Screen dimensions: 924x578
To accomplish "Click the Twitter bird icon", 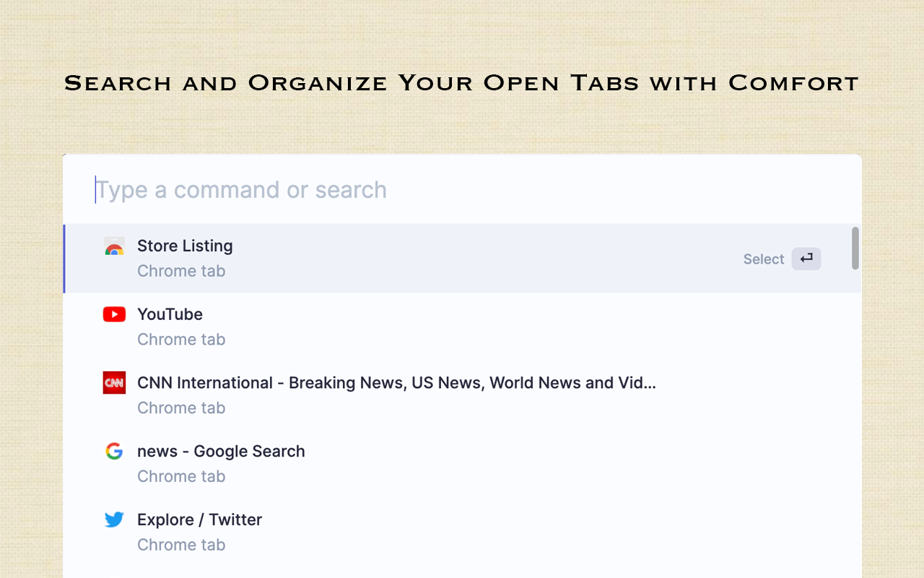I will 114,519.
